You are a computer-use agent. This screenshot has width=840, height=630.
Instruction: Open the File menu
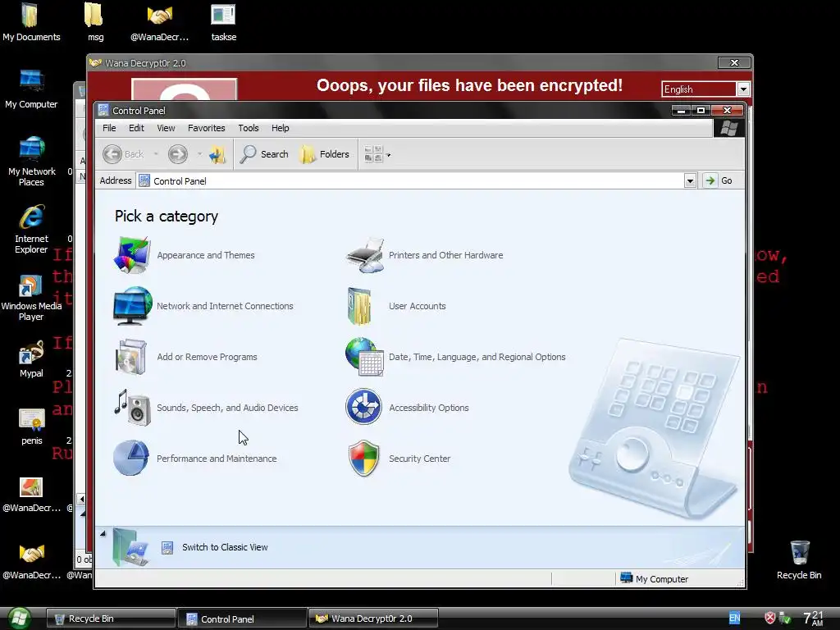109,128
